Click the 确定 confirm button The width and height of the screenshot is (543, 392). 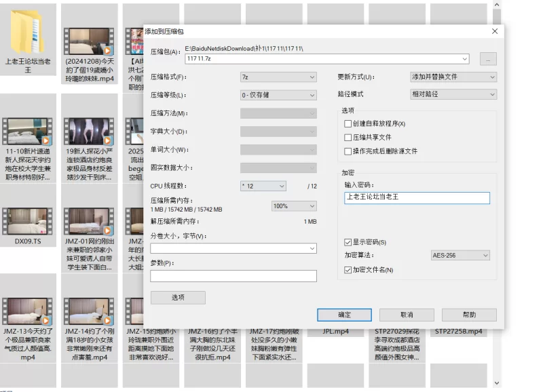[343, 315]
